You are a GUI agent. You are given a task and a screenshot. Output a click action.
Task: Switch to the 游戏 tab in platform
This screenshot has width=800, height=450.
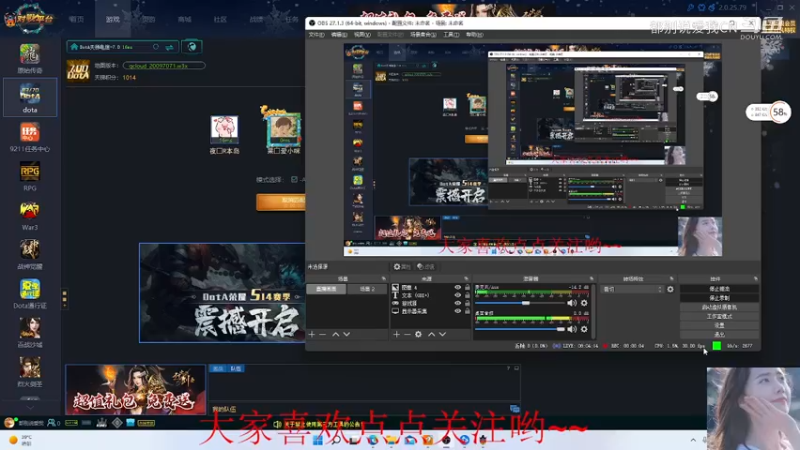[x=113, y=19]
